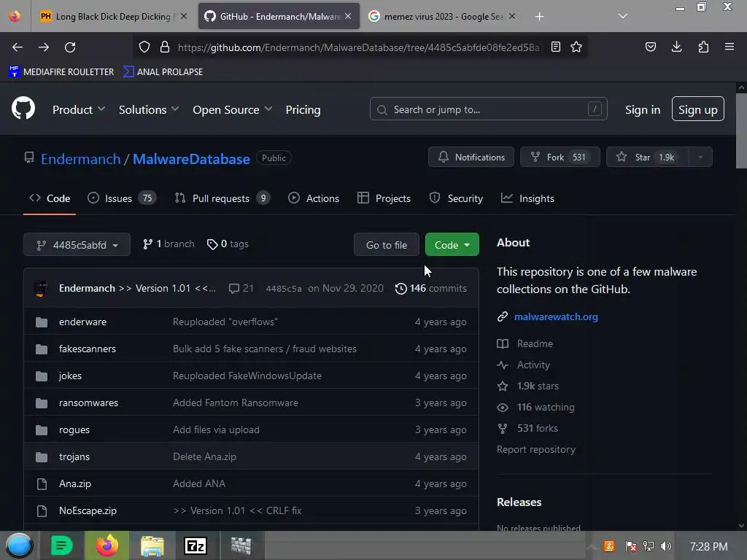
Task: Open the malwarewatch.org link
Action: point(556,316)
